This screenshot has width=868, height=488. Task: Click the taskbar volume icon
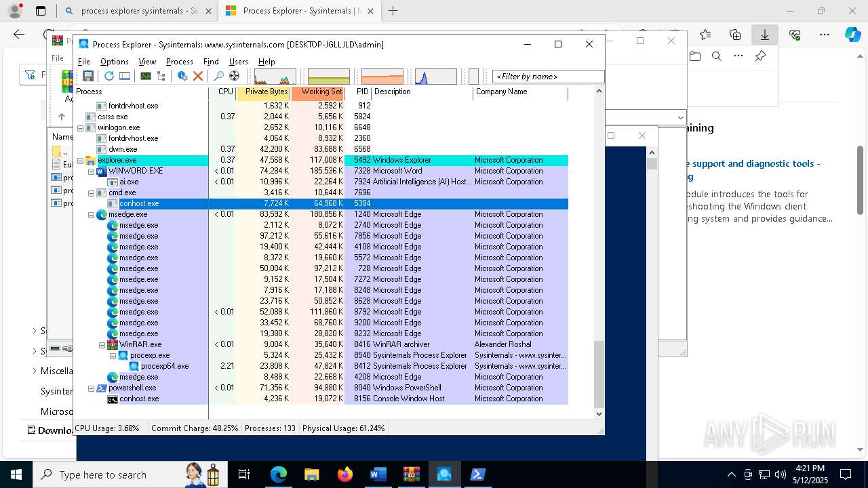(x=780, y=474)
